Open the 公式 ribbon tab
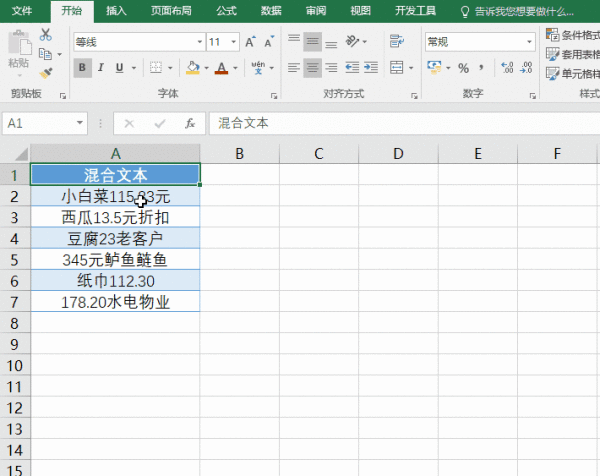 [x=226, y=11]
